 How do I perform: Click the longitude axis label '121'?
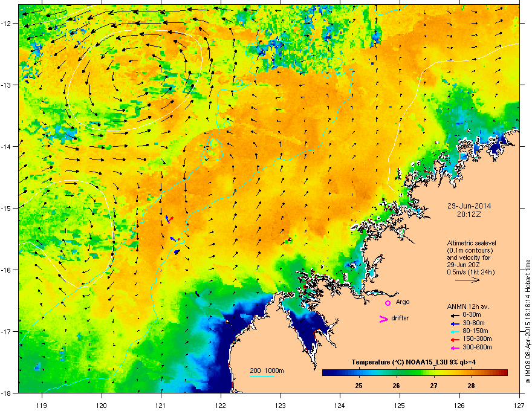[161, 405]
